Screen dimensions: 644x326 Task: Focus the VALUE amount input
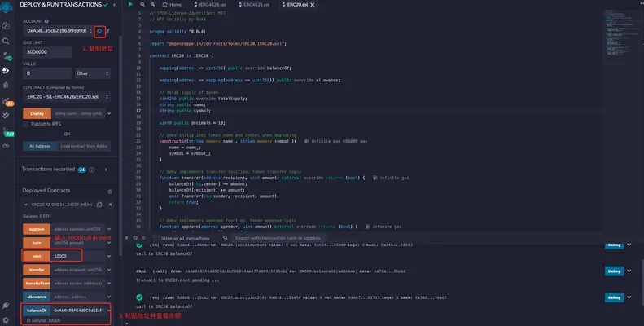pyautogui.click(x=47, y=73)
